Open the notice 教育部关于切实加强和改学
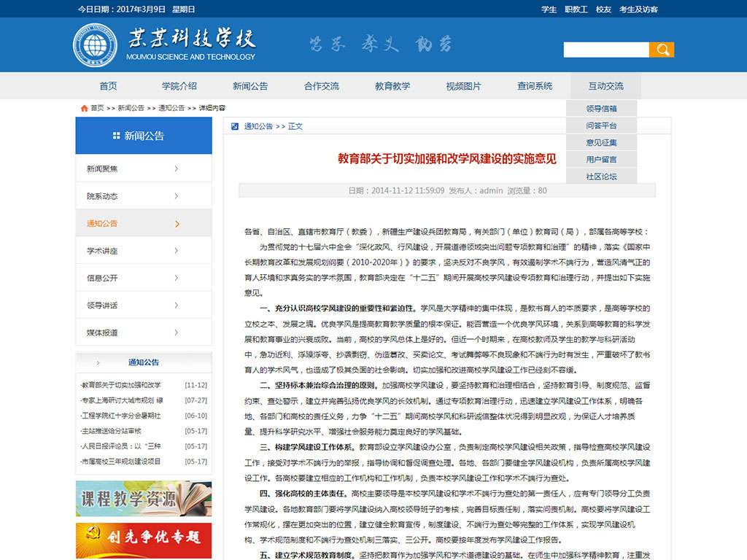 click(x=121, y=385)
